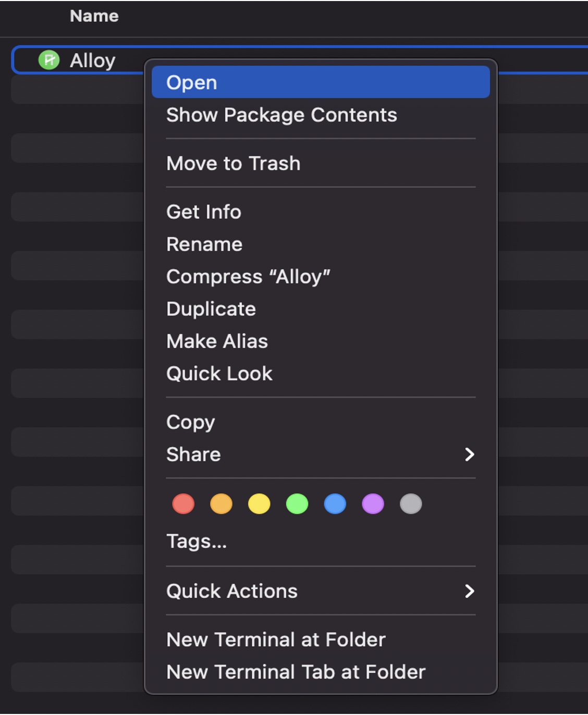Expand the Share submenu arrow
The image size is (588, 715).
(x=469, y=454)
